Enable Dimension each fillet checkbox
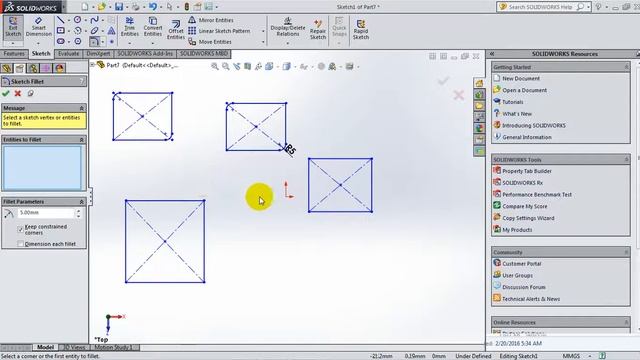This screenshot has height=360, width=640. [x=20, y=244]
